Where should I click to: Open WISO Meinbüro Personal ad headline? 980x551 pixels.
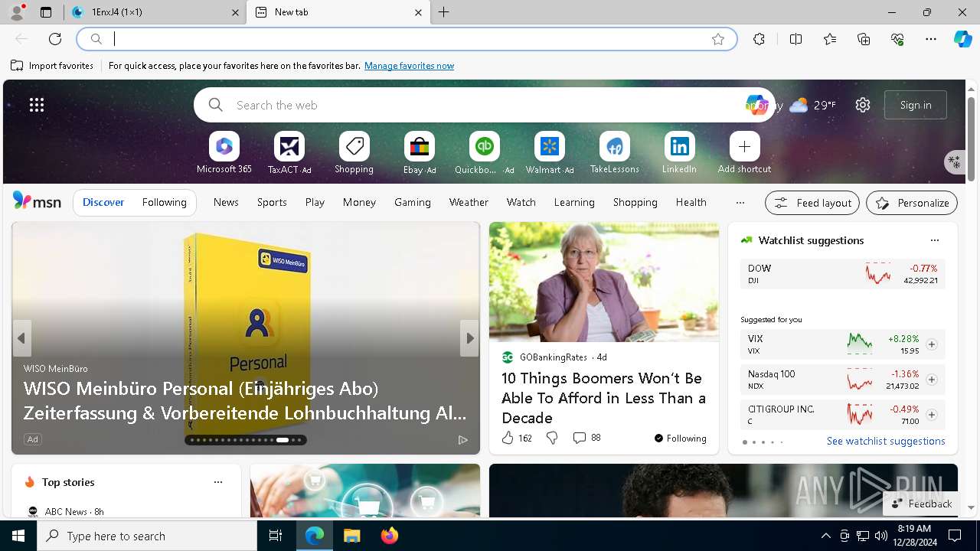click(x=245, y=400)
